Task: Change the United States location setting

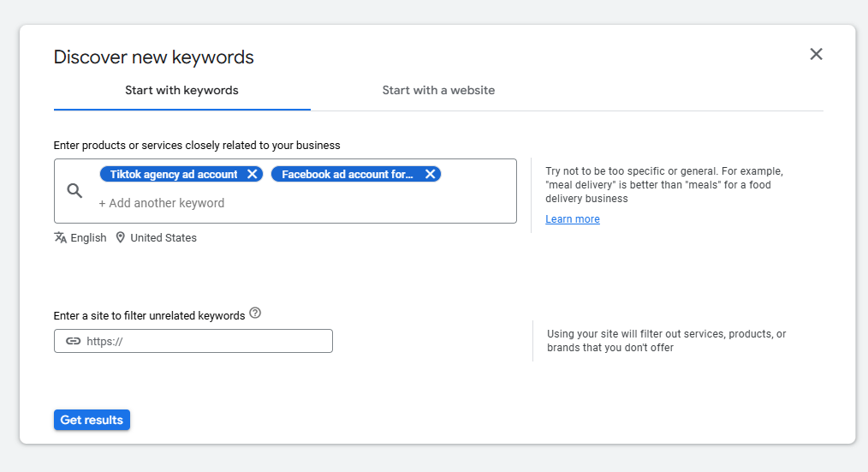Action: (163, 237)
